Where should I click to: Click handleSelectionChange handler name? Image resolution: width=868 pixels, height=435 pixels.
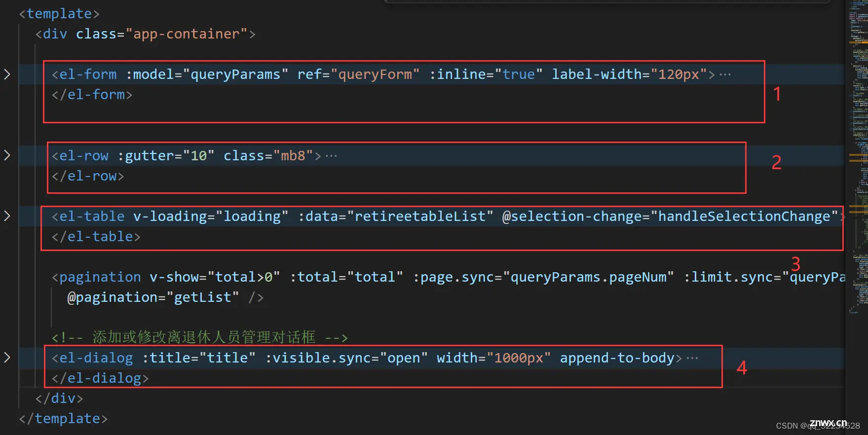744,217
